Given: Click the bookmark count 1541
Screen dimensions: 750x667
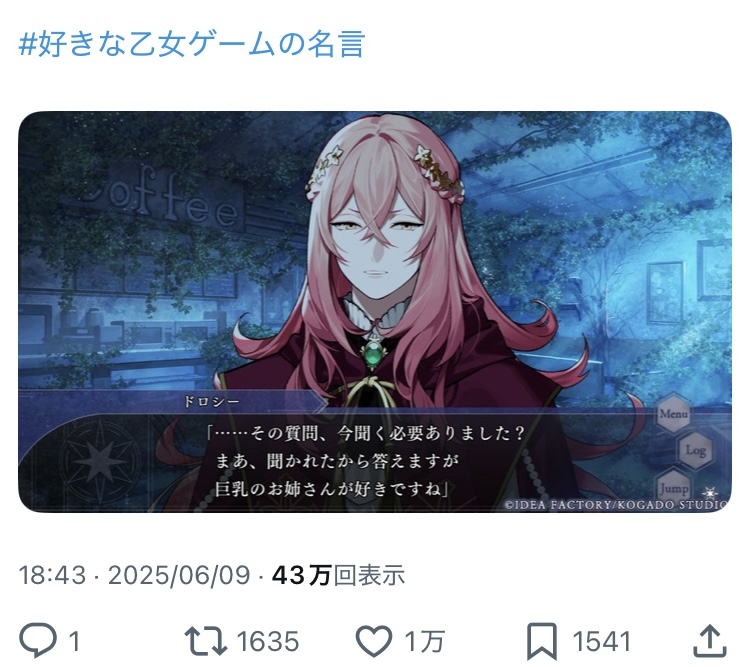Looking at the screenshot, I should click(x=602, y=641).
